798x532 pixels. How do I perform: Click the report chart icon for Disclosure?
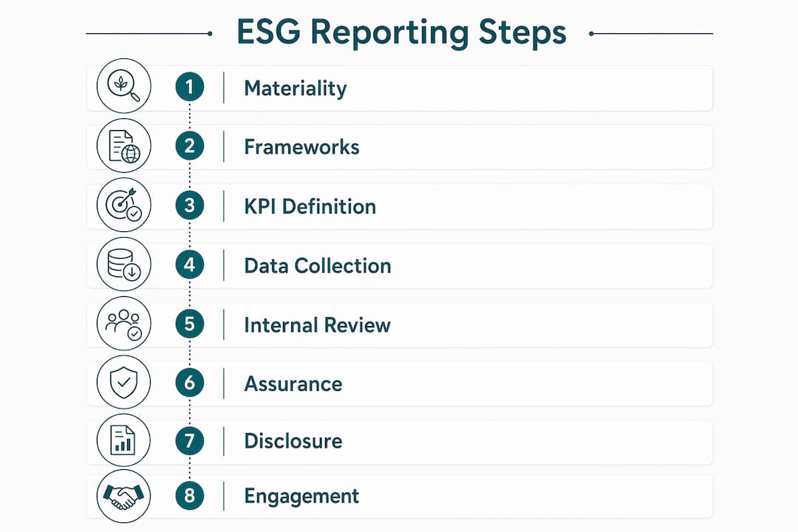pos(123,440)
